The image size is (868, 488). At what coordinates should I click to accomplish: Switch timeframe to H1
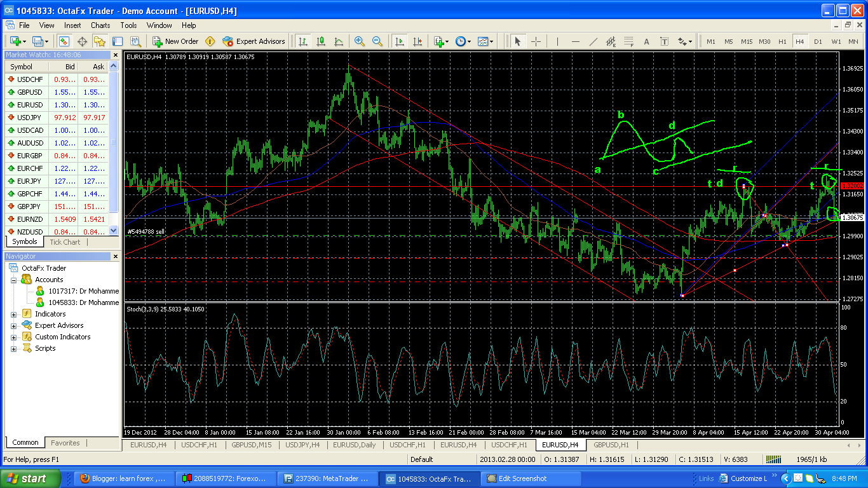point(782,41)
